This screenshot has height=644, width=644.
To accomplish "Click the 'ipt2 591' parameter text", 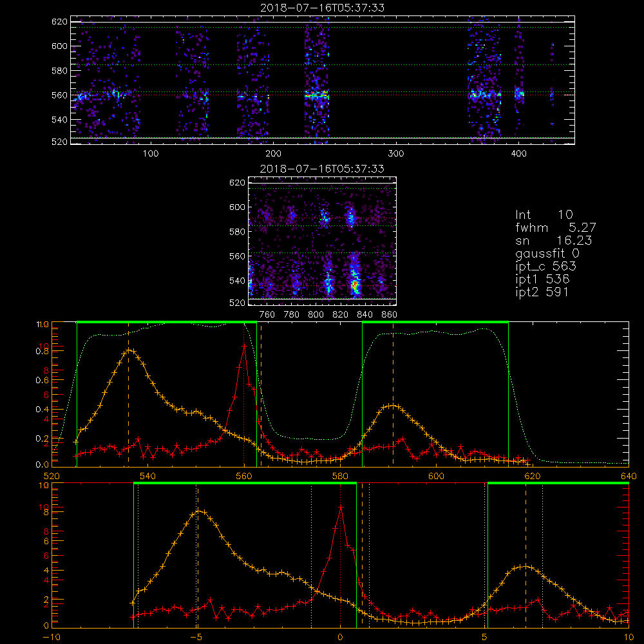I will pos(542,292).
